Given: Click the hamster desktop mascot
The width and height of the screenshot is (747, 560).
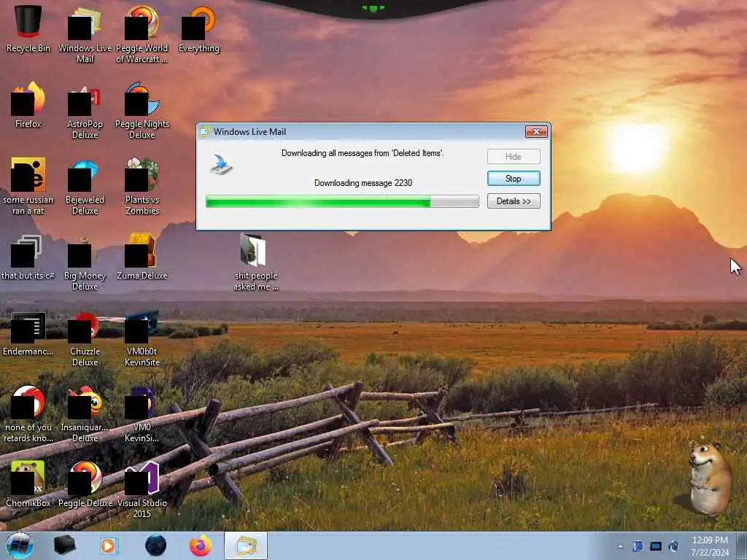Looking at the screenshot, I should coord(710,478).
